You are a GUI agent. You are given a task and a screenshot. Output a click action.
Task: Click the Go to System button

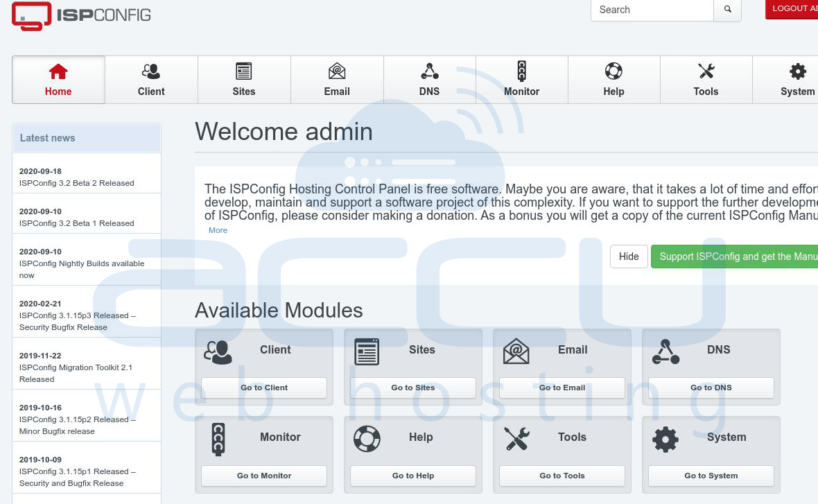[x=711, y=476]
